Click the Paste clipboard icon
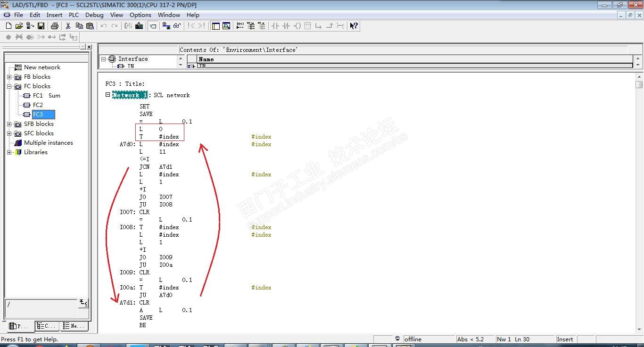This screenshot has width=644, height=347. 90,26
